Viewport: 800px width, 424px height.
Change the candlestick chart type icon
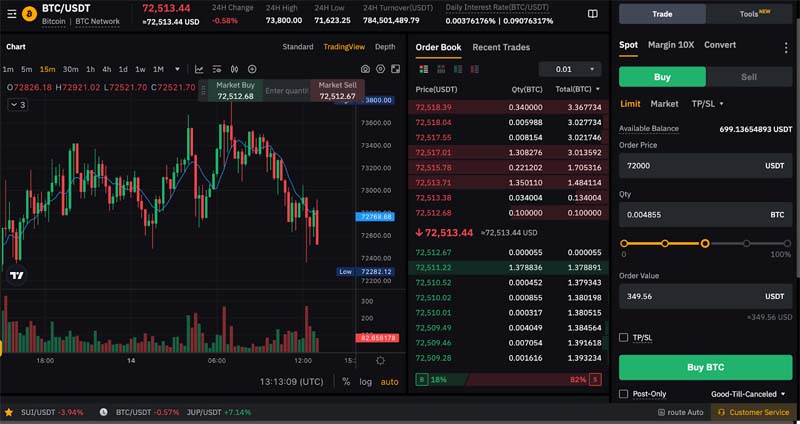click(x=234, y=69)
